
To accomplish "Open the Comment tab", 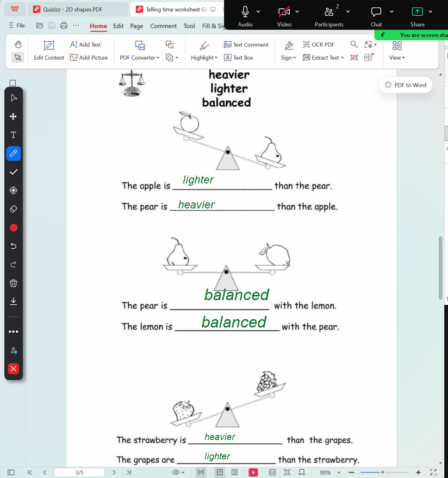I will tap(163, 26).
